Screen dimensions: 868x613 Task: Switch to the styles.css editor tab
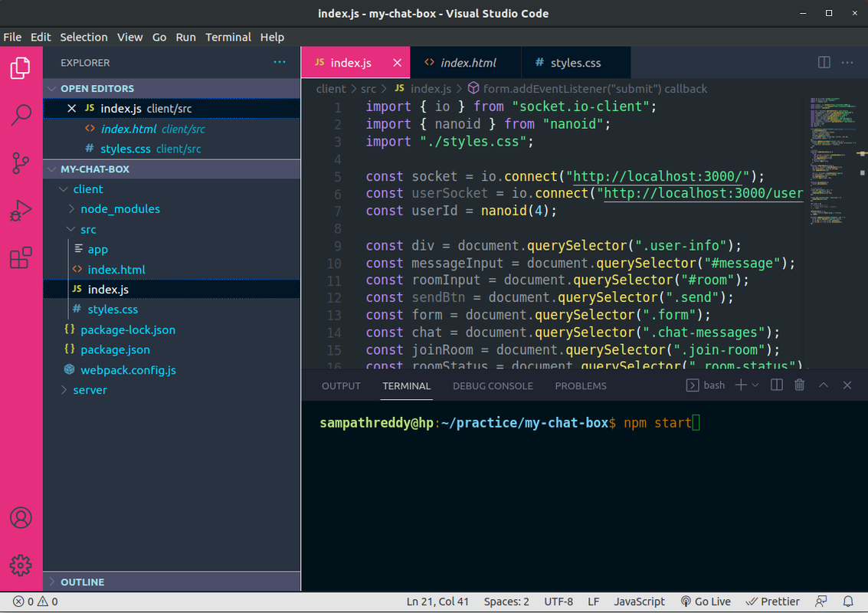[575, 63]
